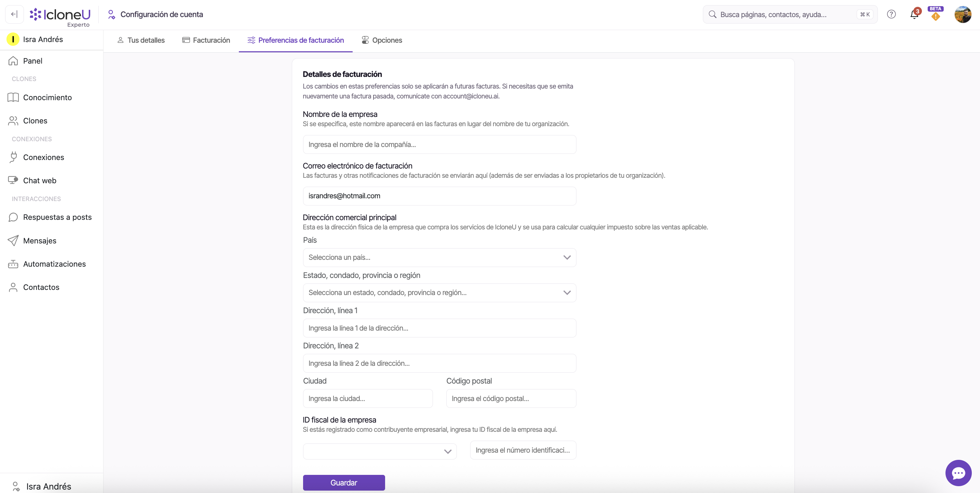Viewport: 980px width, 493px height.
Task: Switch to the Opciones tab
Action: (382, 40)
